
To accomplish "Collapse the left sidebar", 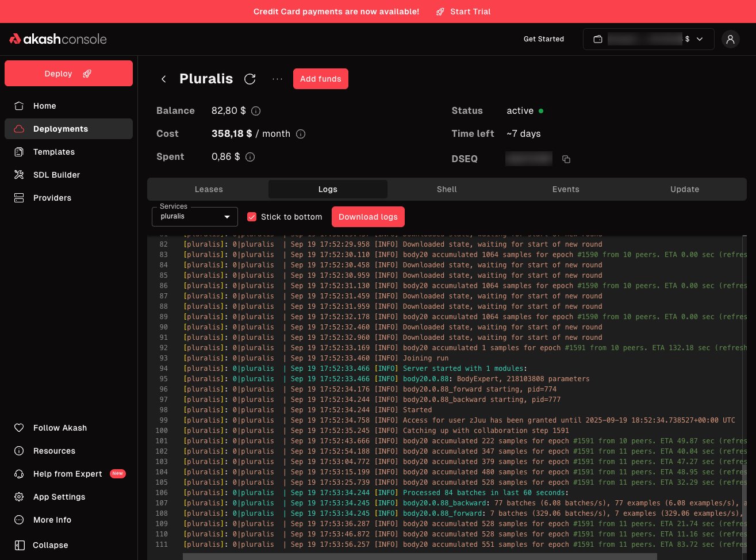I will coord(50,545).
